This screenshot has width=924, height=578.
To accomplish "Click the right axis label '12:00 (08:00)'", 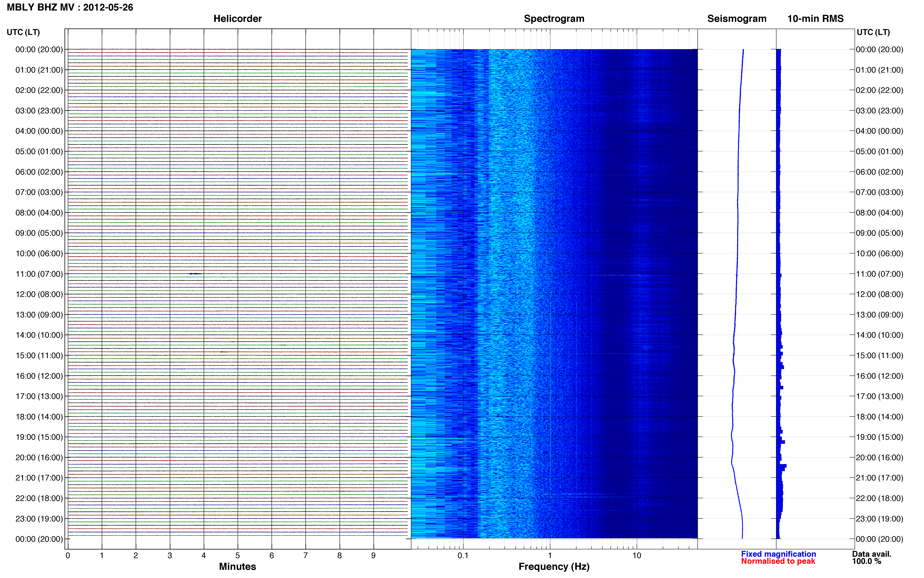I will (x=879, y=294).
